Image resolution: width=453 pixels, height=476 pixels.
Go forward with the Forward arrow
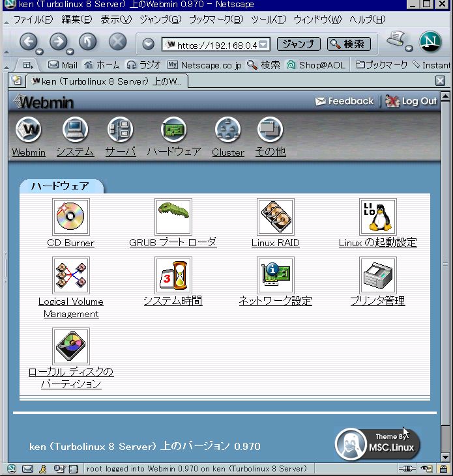(58, 42)
